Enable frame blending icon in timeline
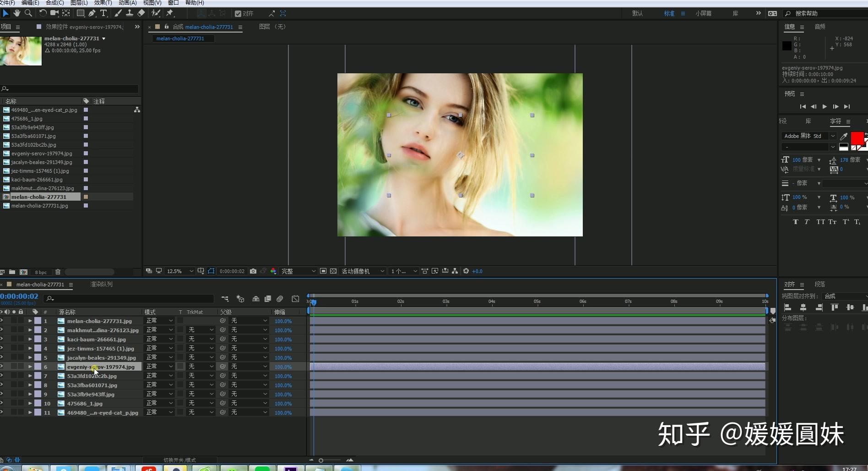Screen dimensions: 868x471 tap(268, 299)
